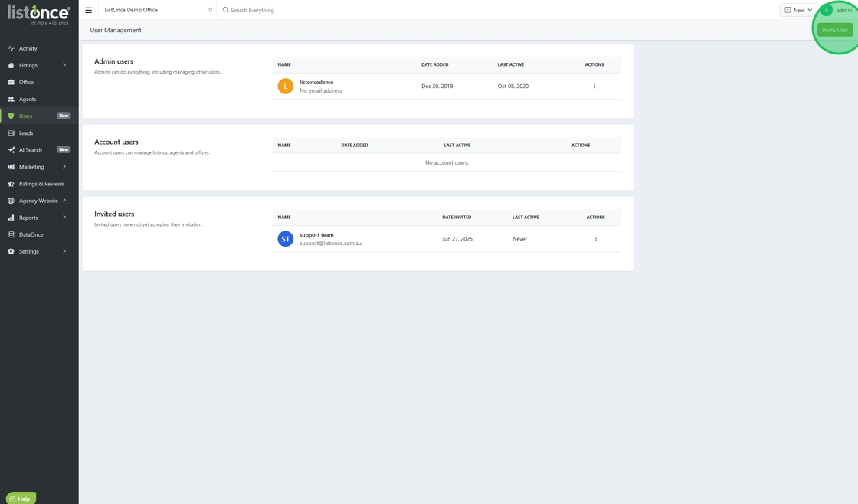Viewport: 858px width, 504px height.
Task: Click the AI Search sparkle icon
Action: [11, 150]
